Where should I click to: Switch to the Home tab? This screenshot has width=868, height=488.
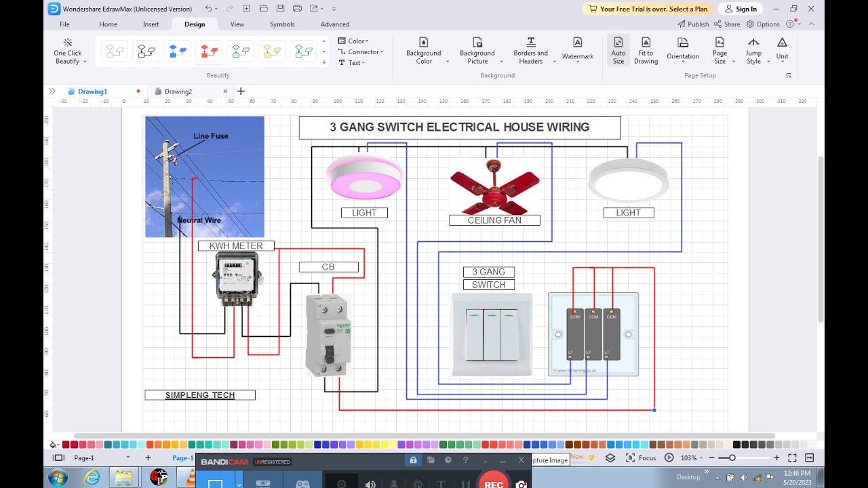108,24
